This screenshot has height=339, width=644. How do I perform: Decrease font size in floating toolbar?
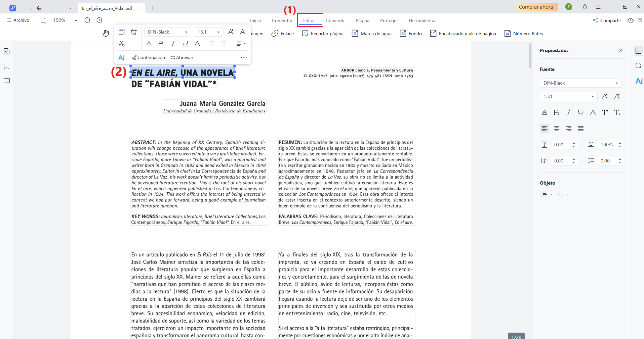pos(243,32)
